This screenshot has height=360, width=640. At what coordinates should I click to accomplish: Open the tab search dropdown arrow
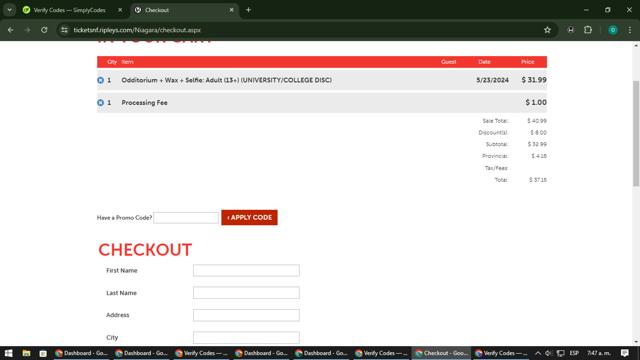point(9,10)
